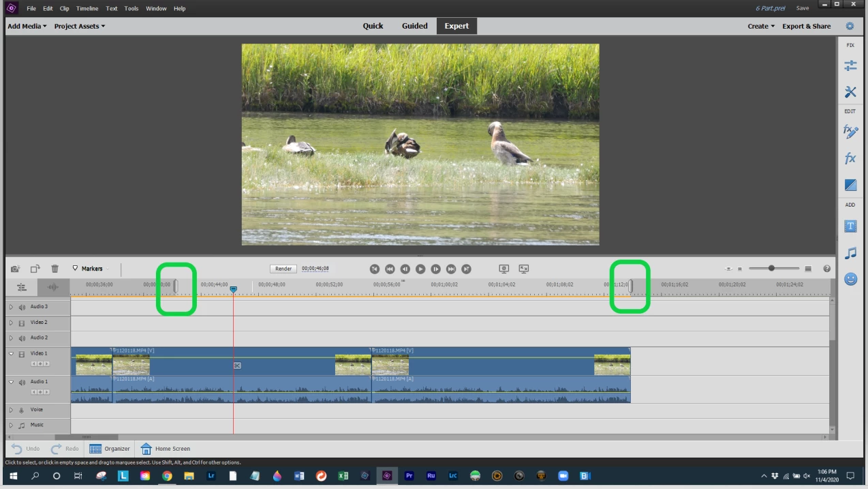The image size is (868, 489).
Task: Add a keyframe on Audio 1 track
Action: (40, 391)
